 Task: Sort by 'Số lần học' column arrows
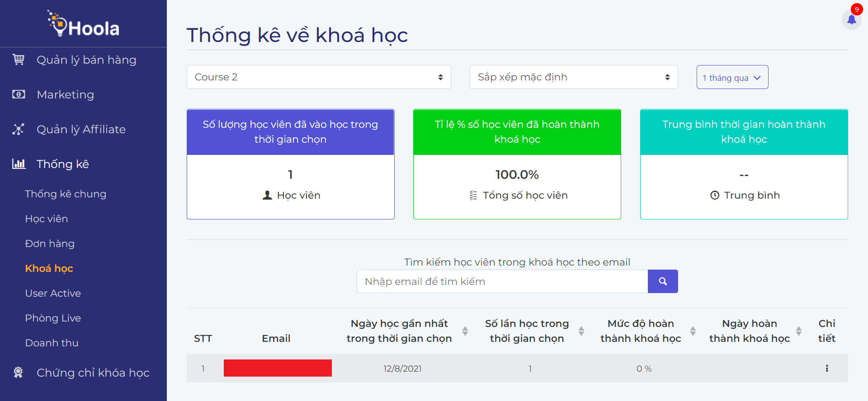click(581, 331)
